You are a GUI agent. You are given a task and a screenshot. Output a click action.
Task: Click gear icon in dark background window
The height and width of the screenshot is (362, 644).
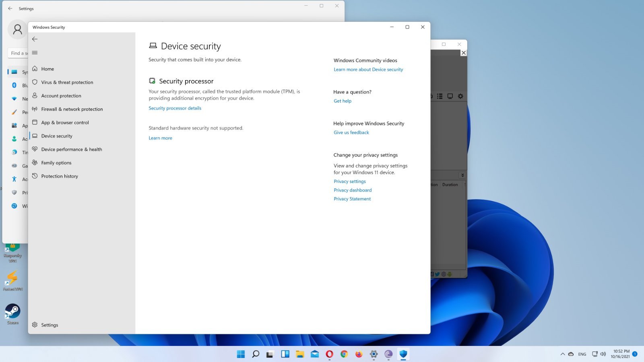click(x=460, y=96)
